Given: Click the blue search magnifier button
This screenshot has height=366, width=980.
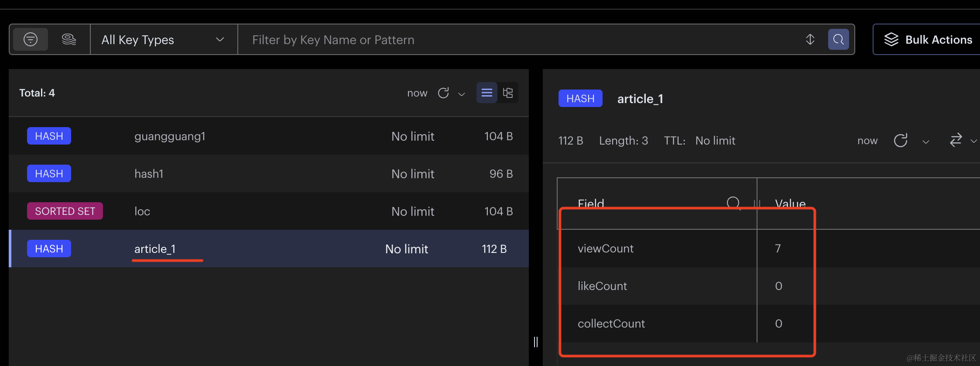Looking at the screenshot, I should tap(838, 40).
